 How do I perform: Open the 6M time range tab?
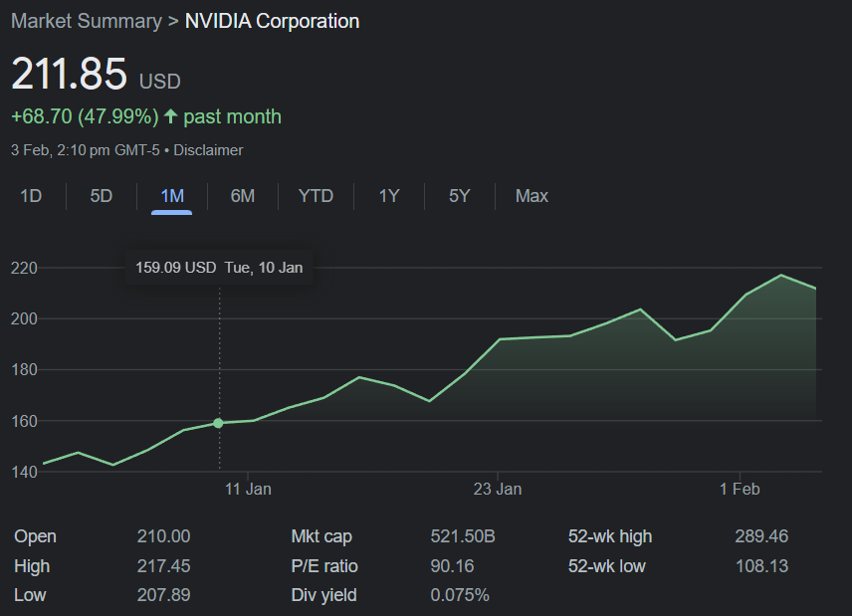(243, 196)
